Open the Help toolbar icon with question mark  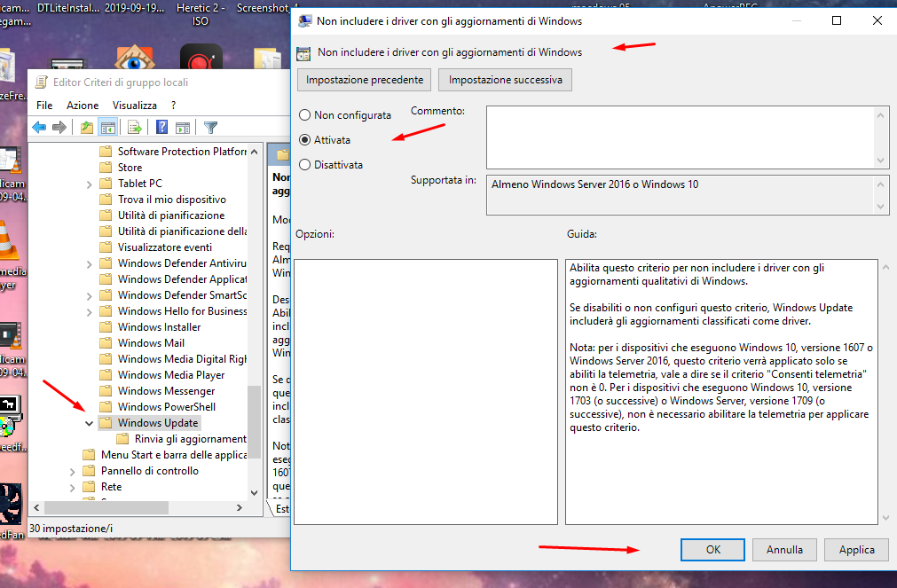pyautogui.click(x=161, y=127)
